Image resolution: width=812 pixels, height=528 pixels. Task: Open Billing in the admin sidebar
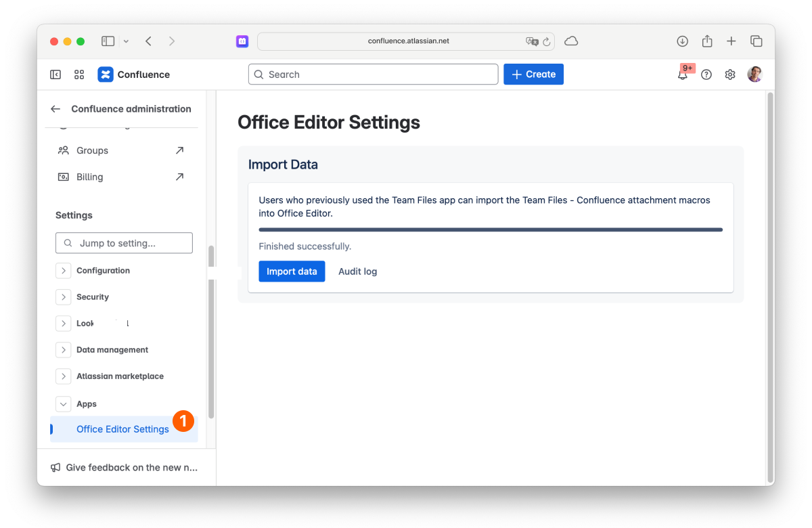(124, 177)
